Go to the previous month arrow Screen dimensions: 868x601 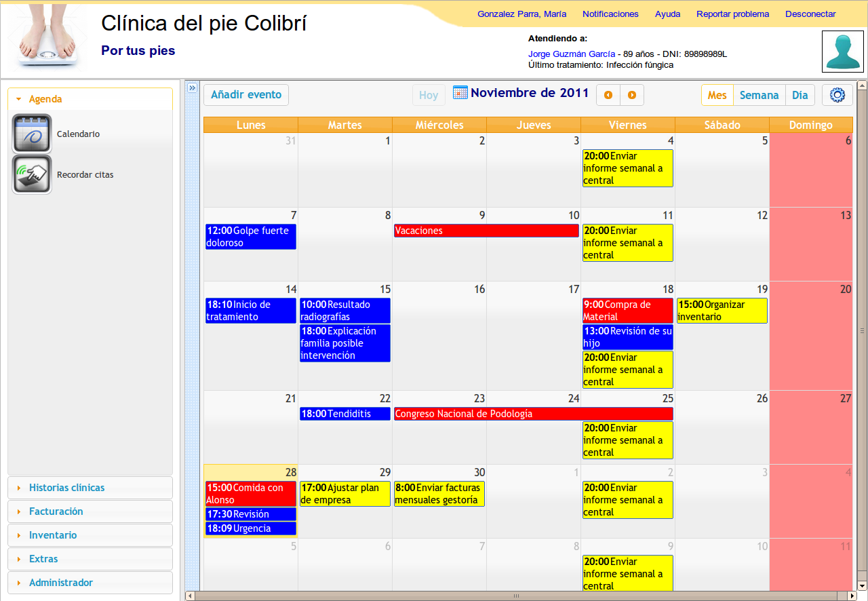(x=608, y=95)
